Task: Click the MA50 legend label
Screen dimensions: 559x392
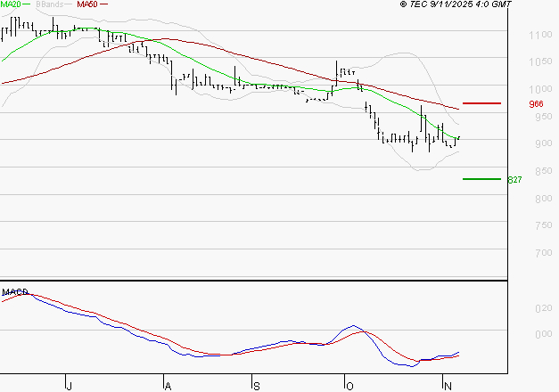Action: pyautogui.click(x=87, y=4)
